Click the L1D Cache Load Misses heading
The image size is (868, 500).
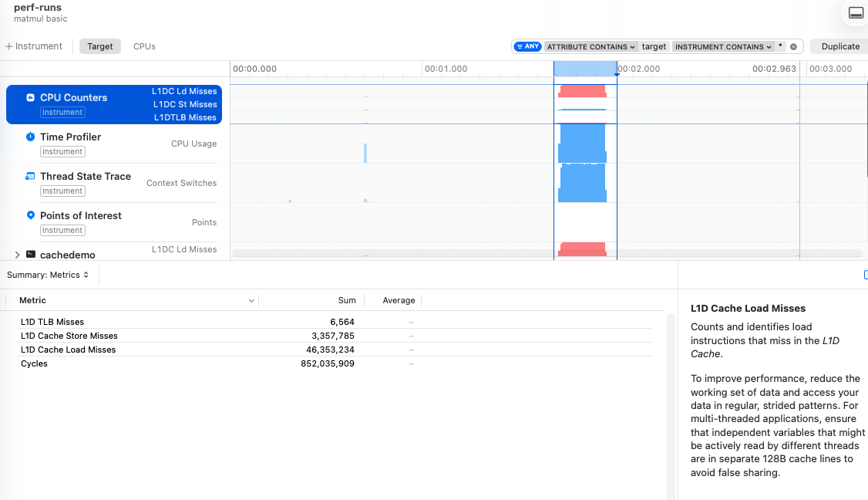click(x=748, y=308)
